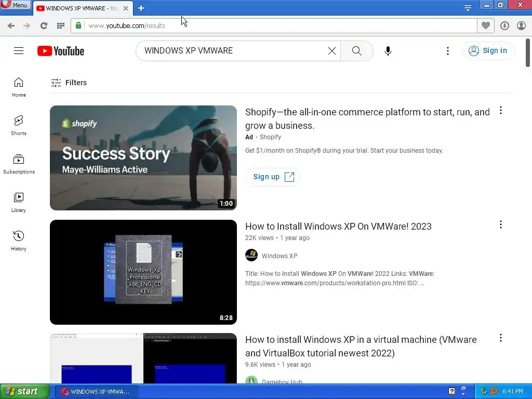Go to YouTube home via logo
The width and height of the screenshot is (532, 399).
tap(61, 51)
